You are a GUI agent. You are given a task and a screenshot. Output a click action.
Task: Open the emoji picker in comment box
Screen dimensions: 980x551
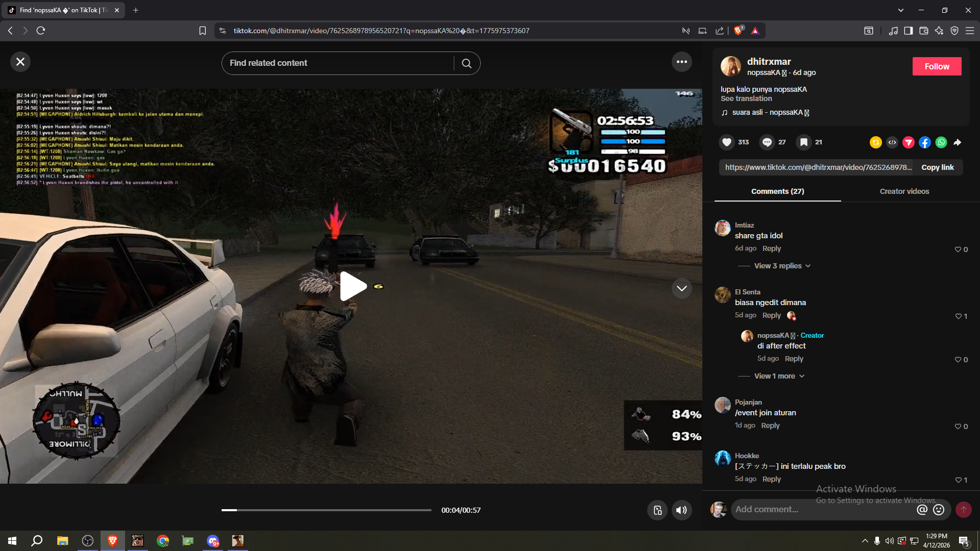point(939,510)
